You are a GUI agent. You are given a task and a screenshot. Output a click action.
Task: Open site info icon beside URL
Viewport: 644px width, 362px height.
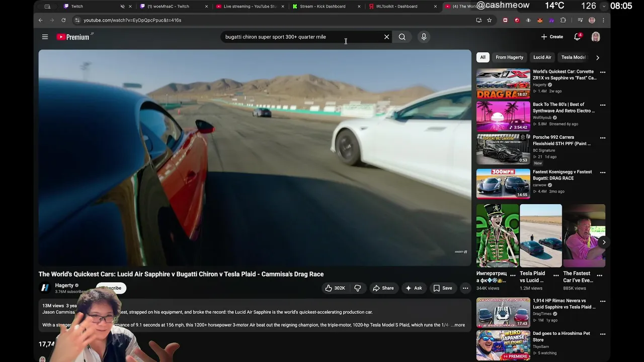(77, 20)
